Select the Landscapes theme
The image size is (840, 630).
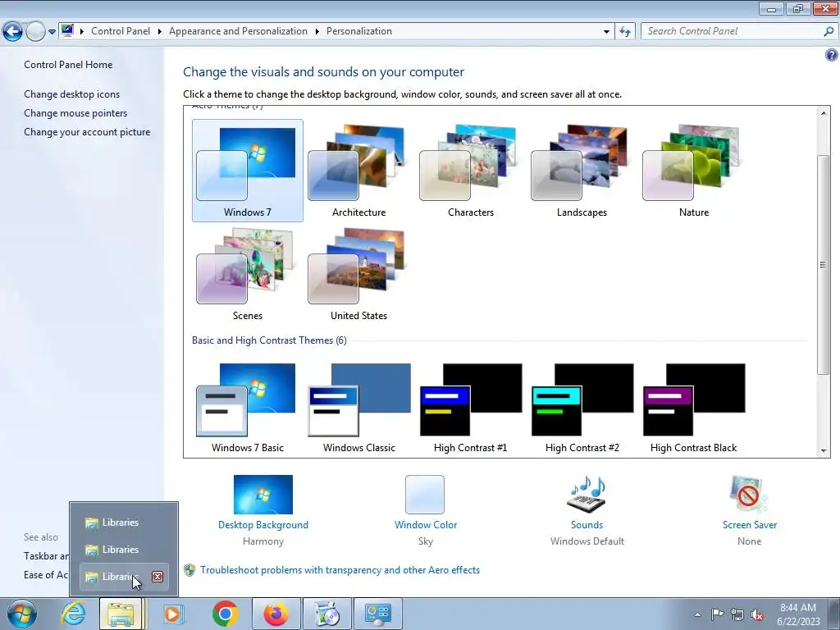(582, 171)
